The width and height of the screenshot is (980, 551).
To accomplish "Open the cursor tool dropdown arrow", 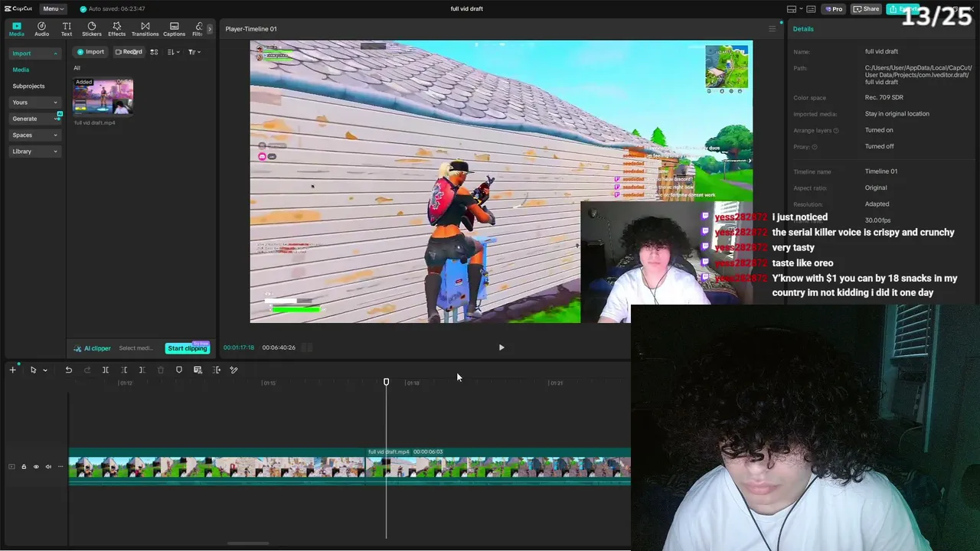I will [x=45, y=370].
